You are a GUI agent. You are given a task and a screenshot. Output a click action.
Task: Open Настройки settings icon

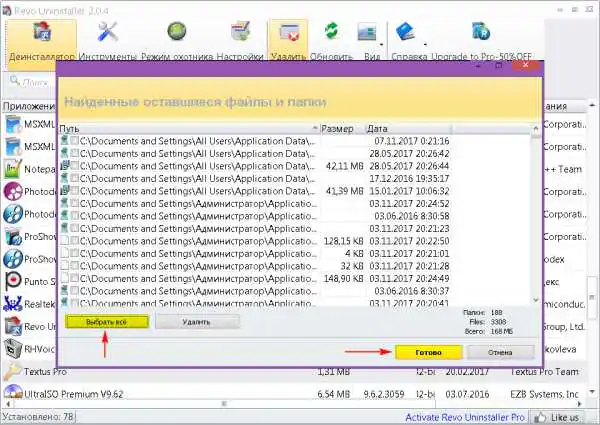[240, 31]
